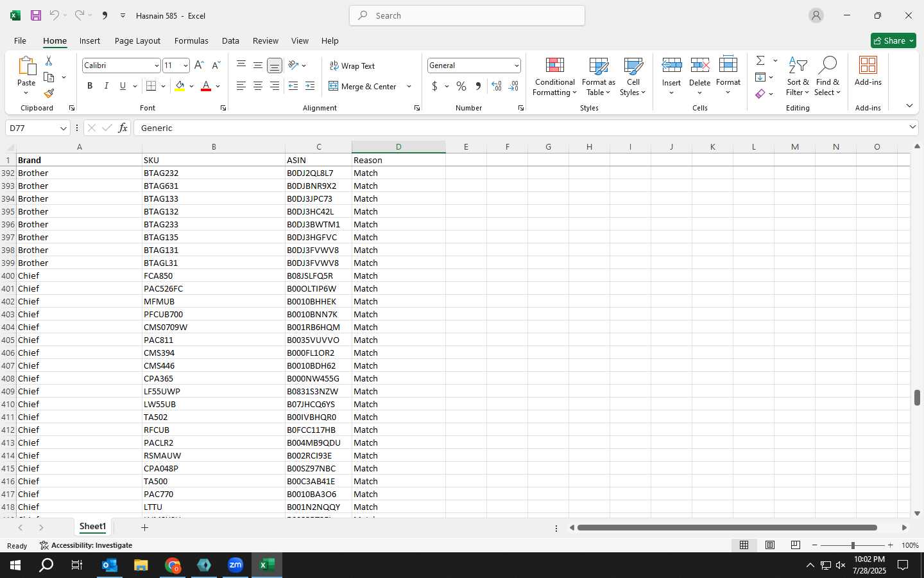Expand Merge & Center dropdown arrow
924x578 pixels.
pyautogui.click(x=409, y=86)
